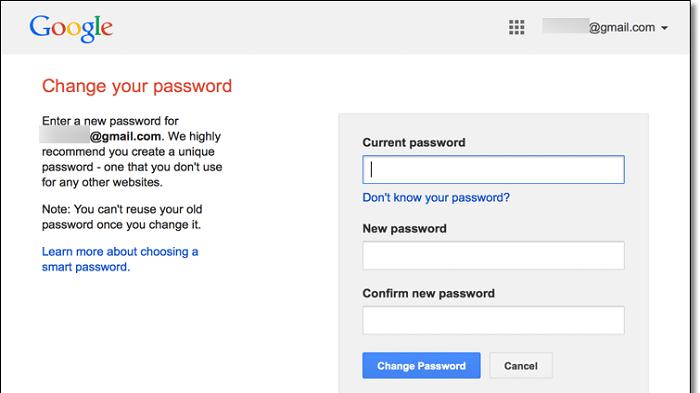Viewport: 700px width, 393px height.
Task: Focus the New password field
Action: (493, 255)
